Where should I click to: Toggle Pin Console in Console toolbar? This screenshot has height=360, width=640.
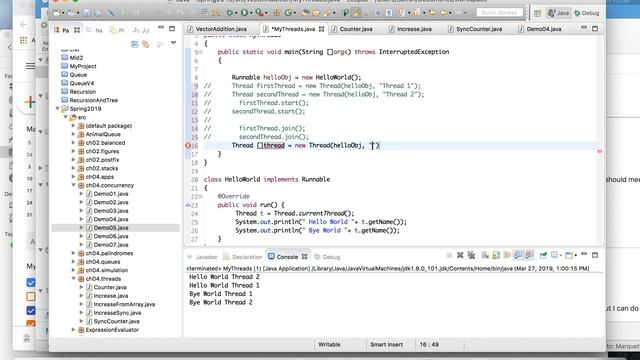click(x=543, y=255)
